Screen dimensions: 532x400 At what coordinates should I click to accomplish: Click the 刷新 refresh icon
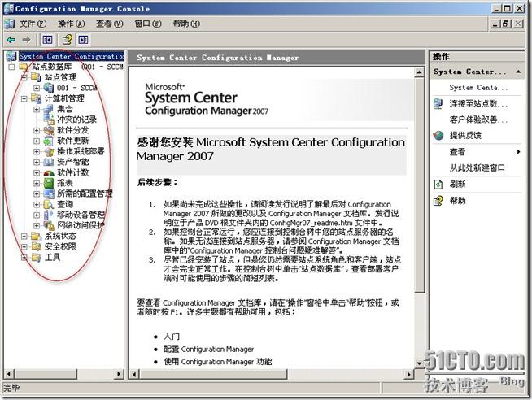tap(438, 185)
